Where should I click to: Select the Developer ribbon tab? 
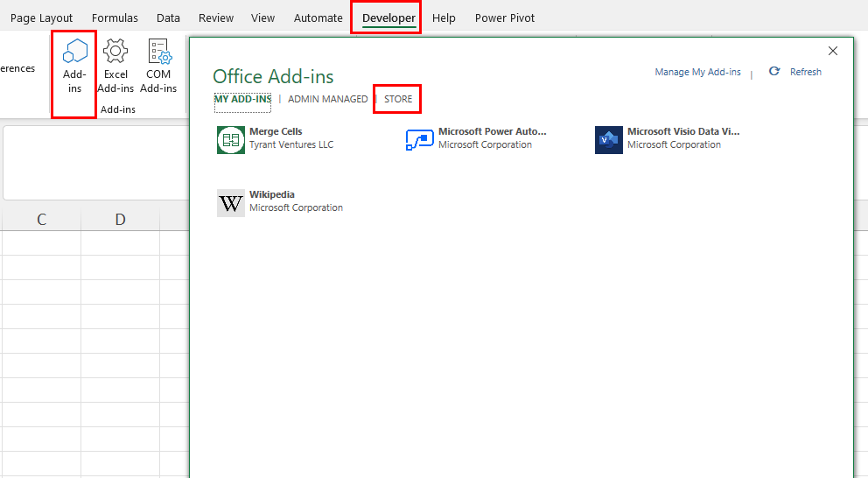click(388, 18)
